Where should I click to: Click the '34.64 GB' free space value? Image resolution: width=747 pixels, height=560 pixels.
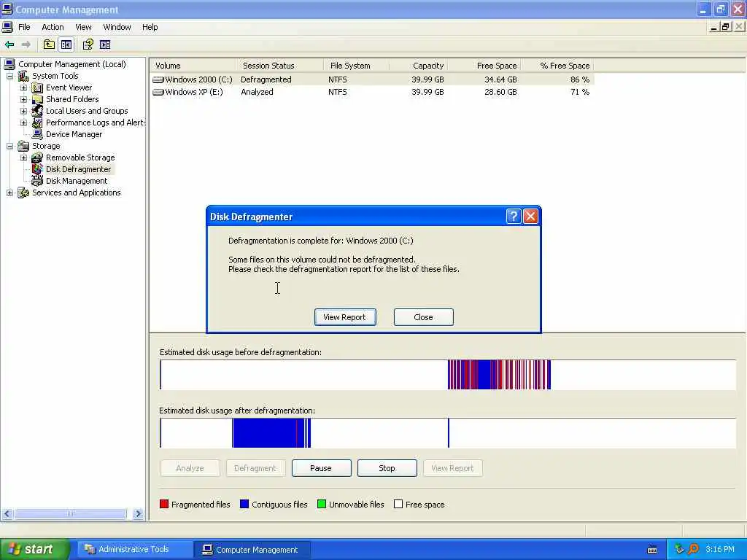pyautogui.click(x=500, y=79)
